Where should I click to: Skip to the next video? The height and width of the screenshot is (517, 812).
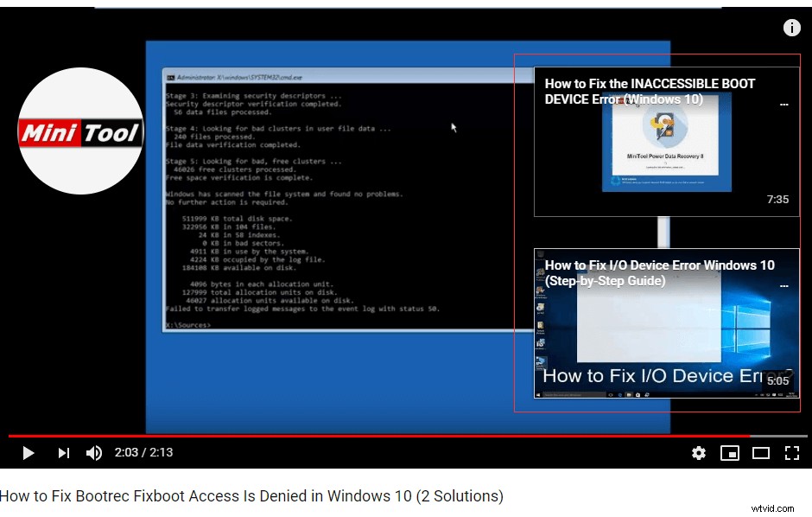coord(63,453)
